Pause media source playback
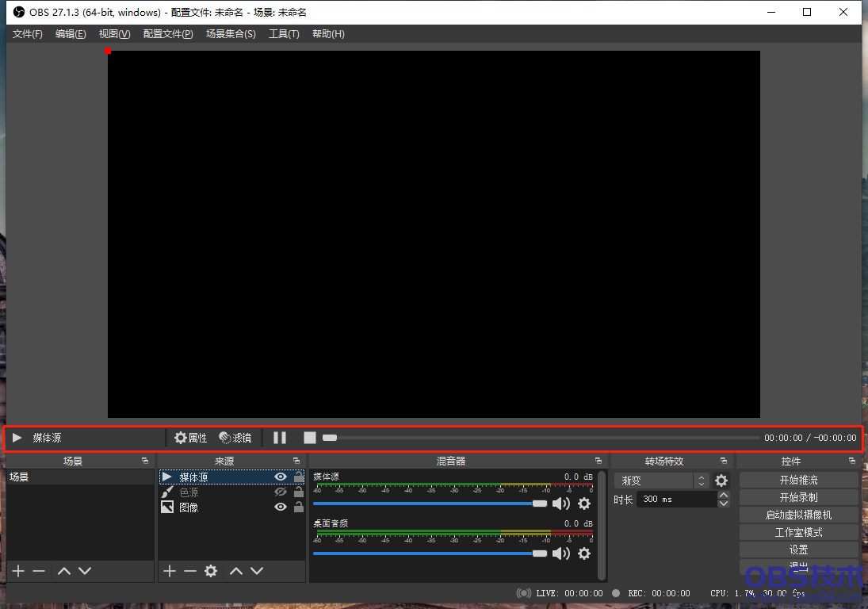Screen dimensions: 868x609 point(280,438)
